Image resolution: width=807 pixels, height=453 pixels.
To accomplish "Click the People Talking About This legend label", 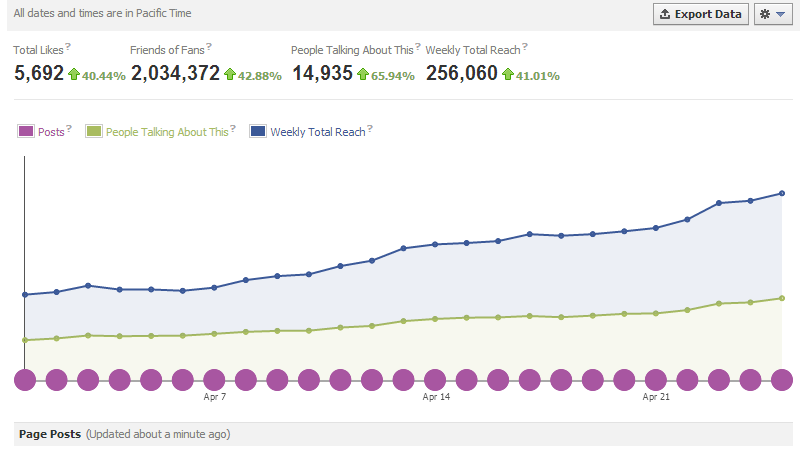I will pos(167,132).
